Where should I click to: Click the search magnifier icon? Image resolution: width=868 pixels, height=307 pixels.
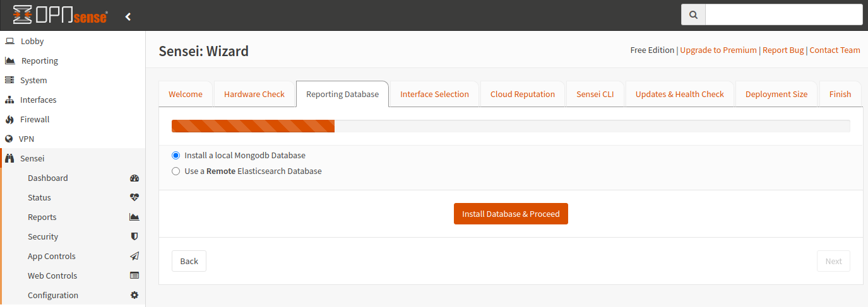coord(693,15)
